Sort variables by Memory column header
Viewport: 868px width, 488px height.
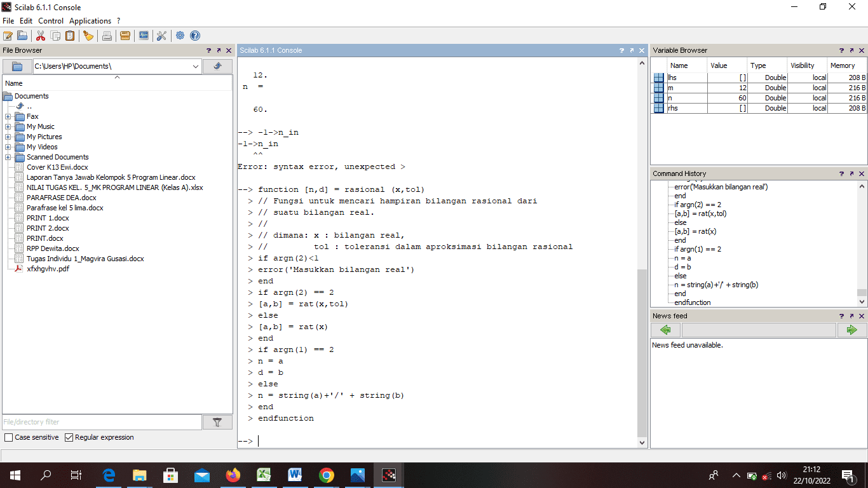pyautogui.click(x=846, y=65)
